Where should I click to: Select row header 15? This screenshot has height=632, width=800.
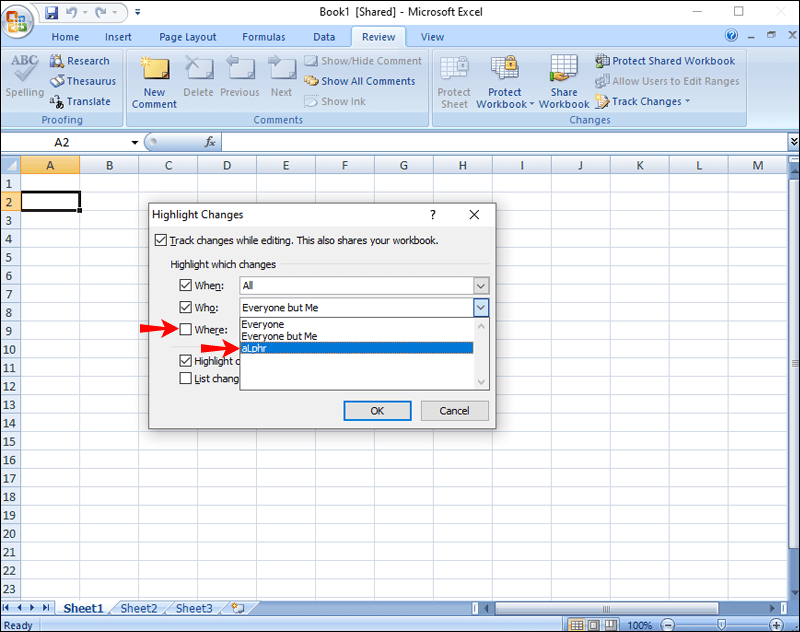pyautogui.click(x=10, y=441)
